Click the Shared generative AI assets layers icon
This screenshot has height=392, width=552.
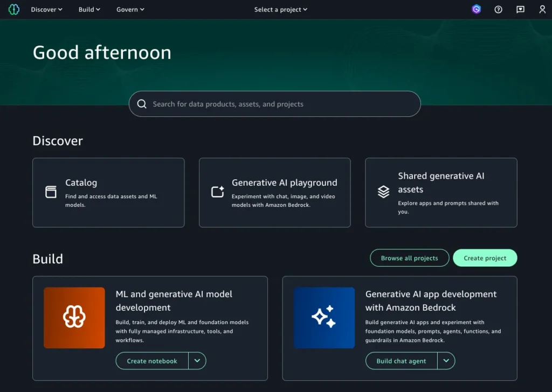coord(383,192)
